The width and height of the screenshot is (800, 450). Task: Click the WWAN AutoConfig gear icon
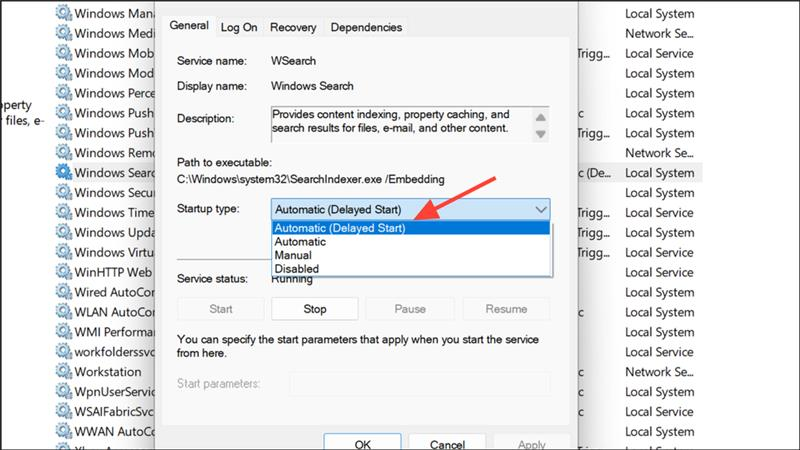64,431
